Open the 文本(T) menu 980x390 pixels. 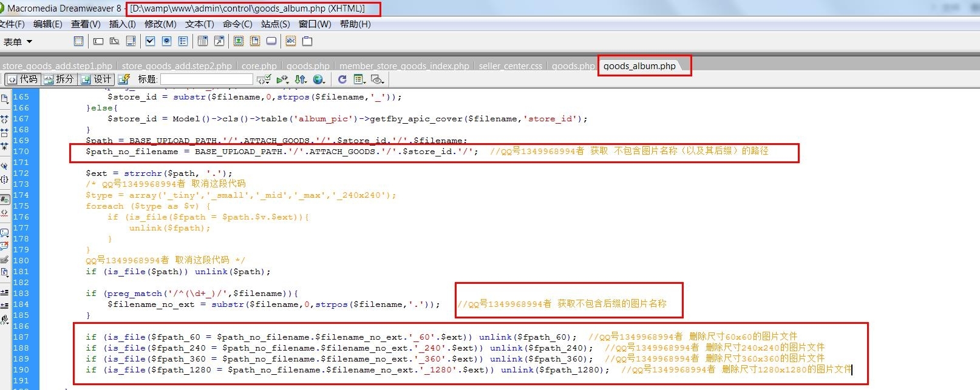pos(199,24)
